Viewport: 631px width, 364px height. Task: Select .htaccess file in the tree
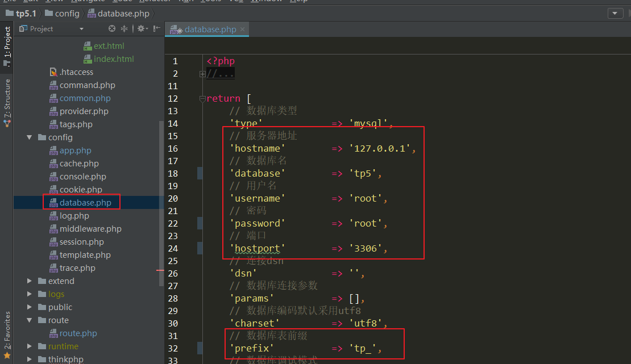click(71, 72)
